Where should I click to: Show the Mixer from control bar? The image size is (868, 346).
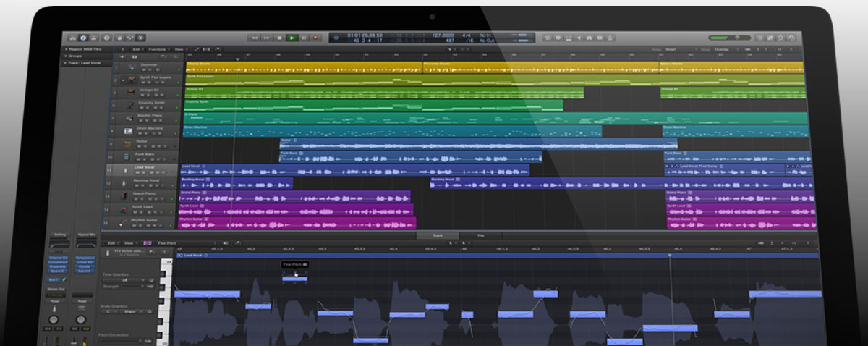(x=129, y=37)
